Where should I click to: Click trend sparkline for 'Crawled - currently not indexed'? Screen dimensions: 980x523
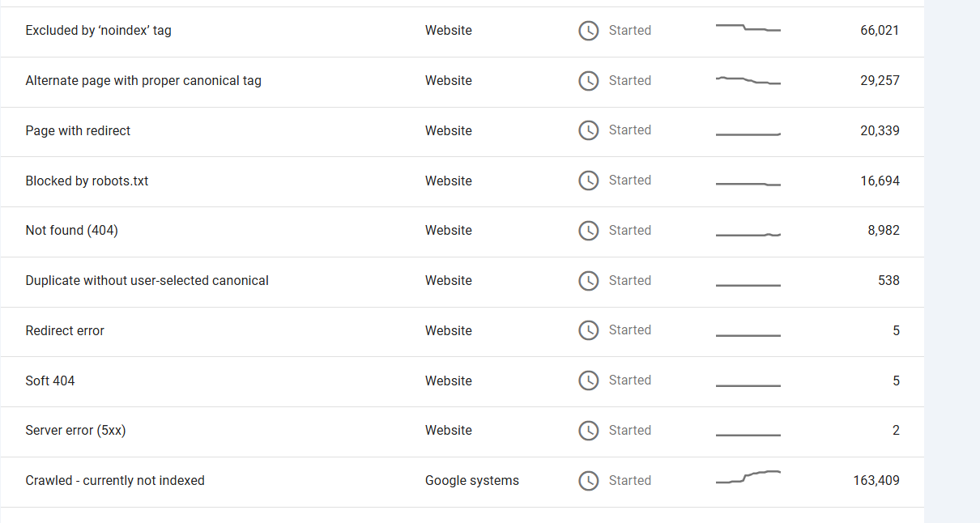tap(748, 477)
